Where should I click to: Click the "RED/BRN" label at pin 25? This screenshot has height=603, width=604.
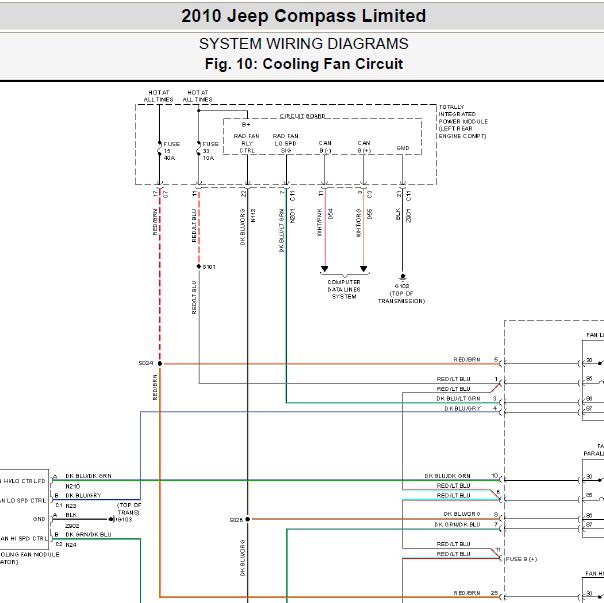467,593
